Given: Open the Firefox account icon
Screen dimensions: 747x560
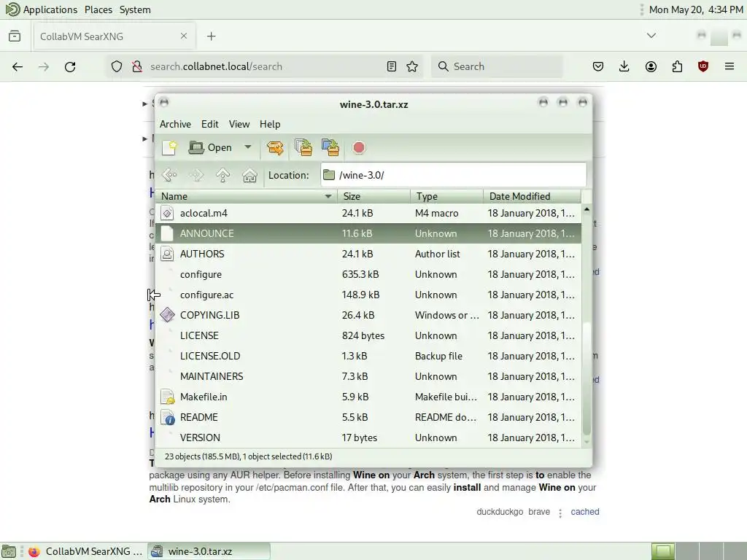Looking at the screenshot, I should [x=651, y=66].
